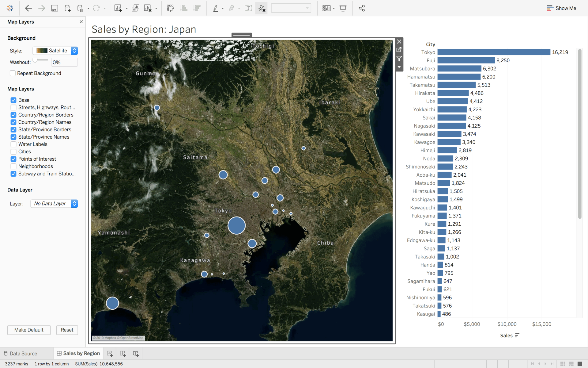Click the City list vertical scrollbar

[579, 134]
